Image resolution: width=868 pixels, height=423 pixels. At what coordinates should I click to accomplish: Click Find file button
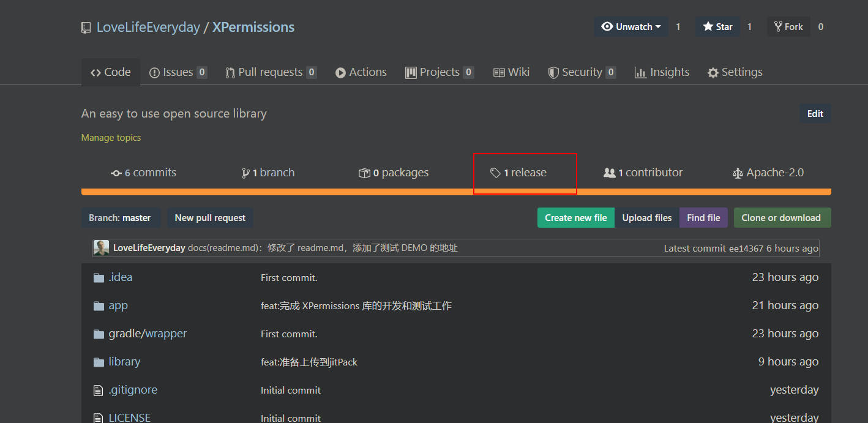[x=703, y=218]
